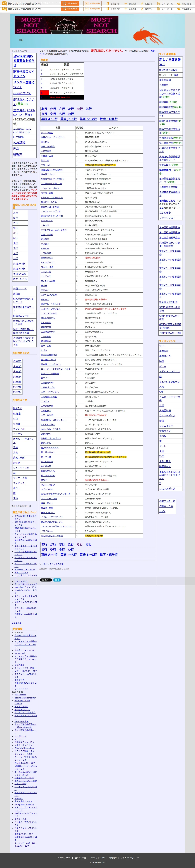Select 実験・研究 under サブコンテンツ

[165, 461]
